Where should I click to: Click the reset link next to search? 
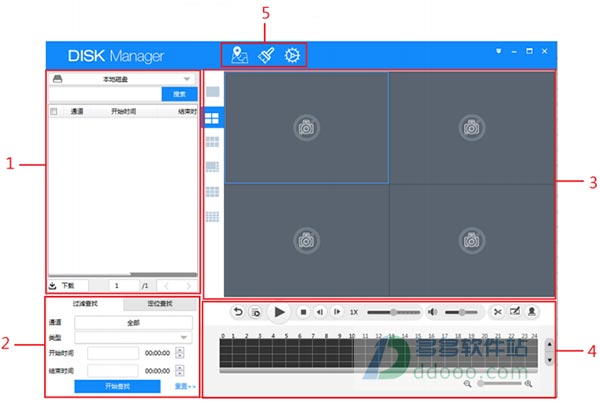coord(185,386)
